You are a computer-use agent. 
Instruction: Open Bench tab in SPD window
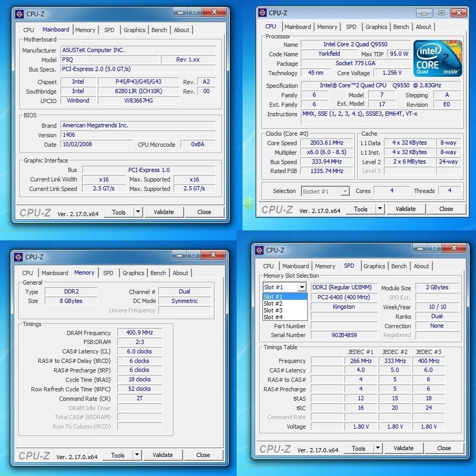pos(399,266)
